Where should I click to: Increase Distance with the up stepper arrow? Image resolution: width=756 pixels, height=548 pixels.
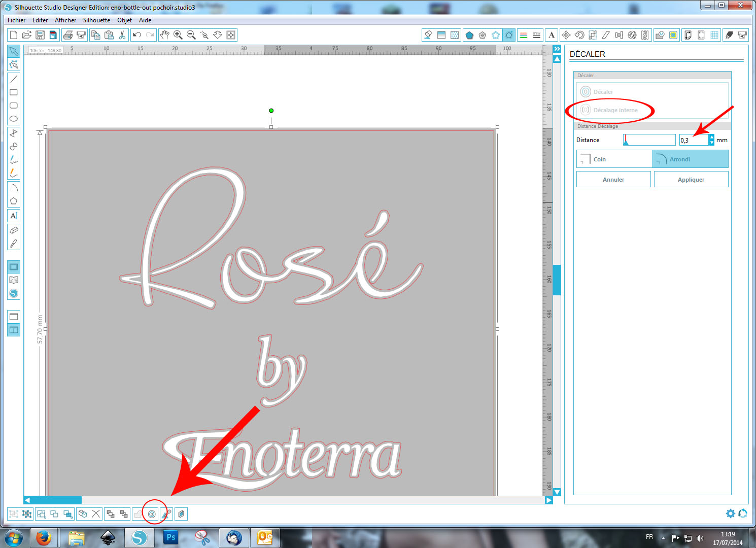pyautogui.click(x=712, y=137)
